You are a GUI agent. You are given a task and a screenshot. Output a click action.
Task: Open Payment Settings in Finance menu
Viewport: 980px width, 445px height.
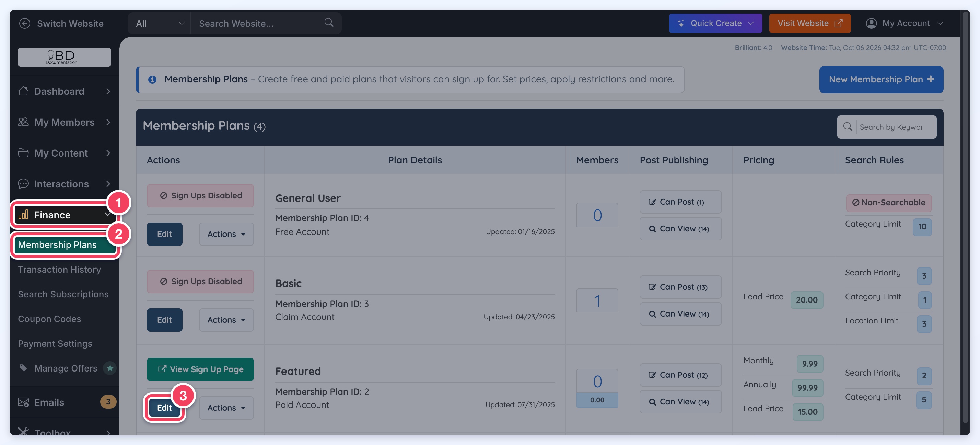pyautogui.click(x=55, y=343)
